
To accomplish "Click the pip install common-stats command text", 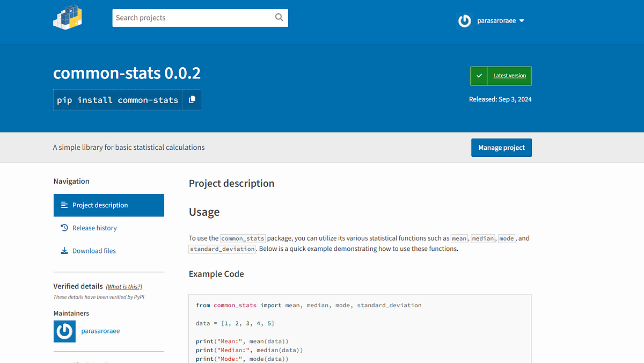I will tap(118, 100).
